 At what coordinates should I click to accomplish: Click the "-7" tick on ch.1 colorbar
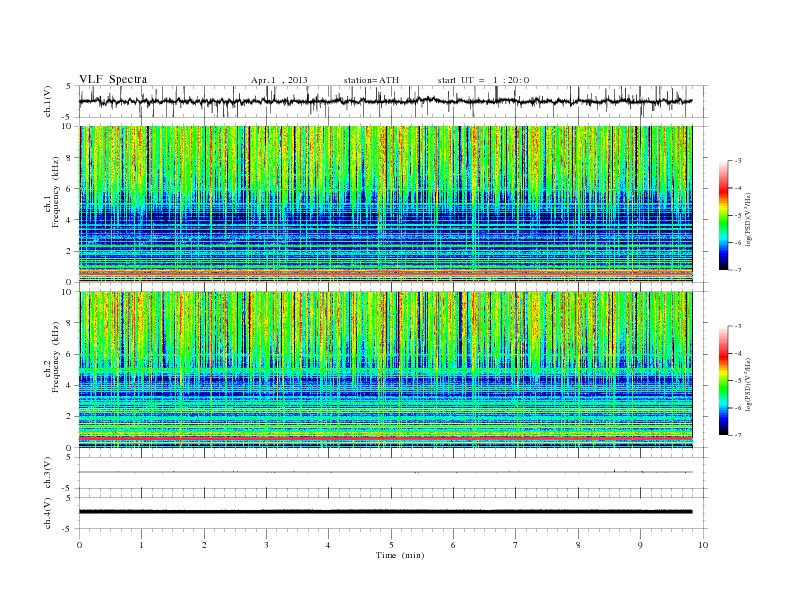click(738, 270)
